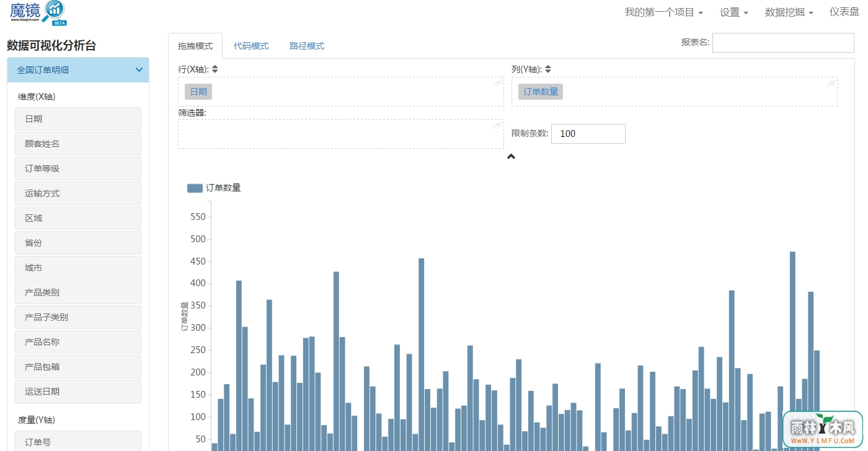Collapse the config panel with up chevron

pyautogui.click(x=511, y=156)
